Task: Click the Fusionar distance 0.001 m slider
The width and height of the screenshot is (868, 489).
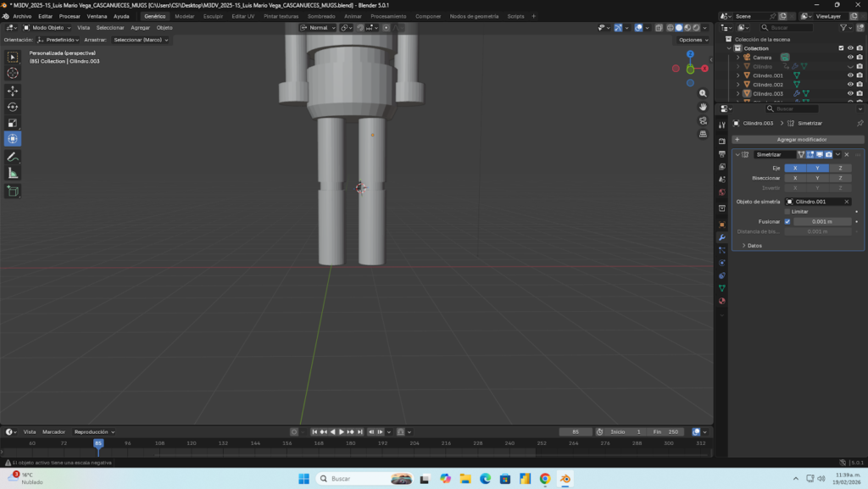Action: (x=821, y=221)
